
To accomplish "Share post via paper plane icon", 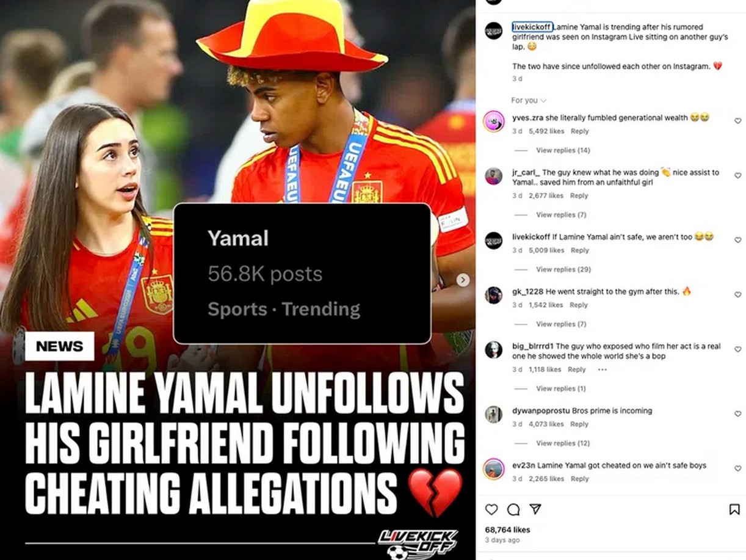I will coord(535,509).
